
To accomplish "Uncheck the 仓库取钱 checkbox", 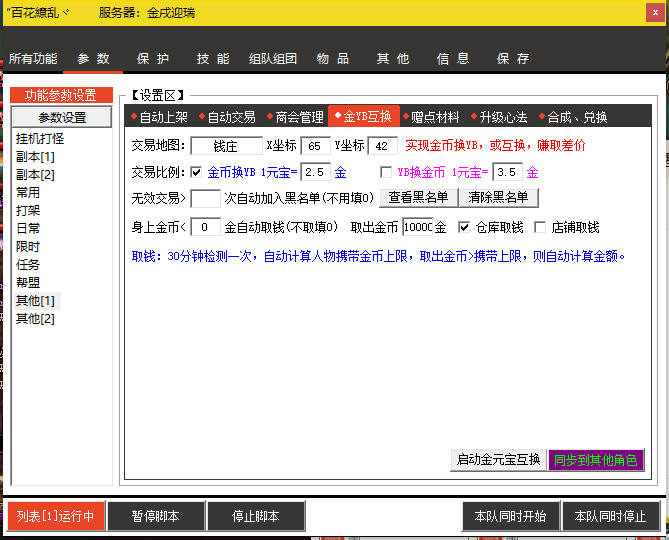I will (x=464, y=227).
